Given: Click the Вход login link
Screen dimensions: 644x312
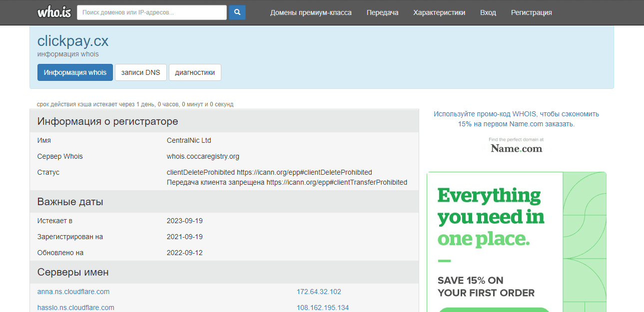Looking at the screenshot, I should pyautogui.click(x=488, y=12).
